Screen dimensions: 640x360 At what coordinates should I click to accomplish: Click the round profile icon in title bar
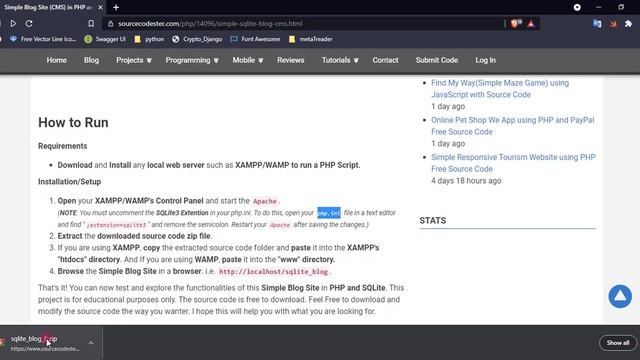click(x=577, y=7)
